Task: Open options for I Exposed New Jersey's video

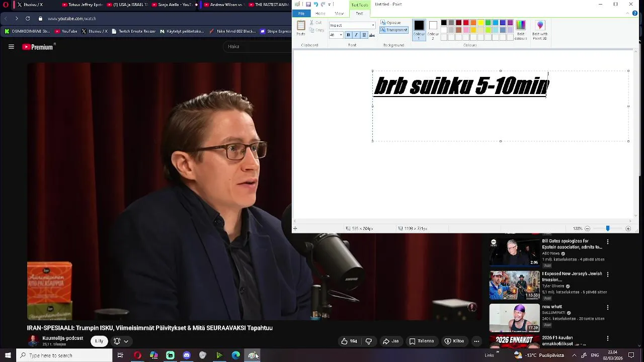Action: click(x=608, y=275)
